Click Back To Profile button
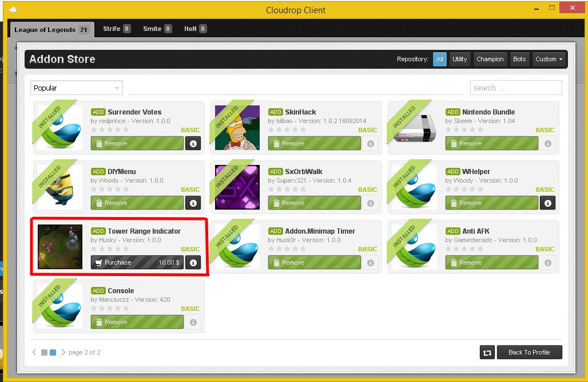Viewport: 588px width, 382px height. click(x=530, y=352)
